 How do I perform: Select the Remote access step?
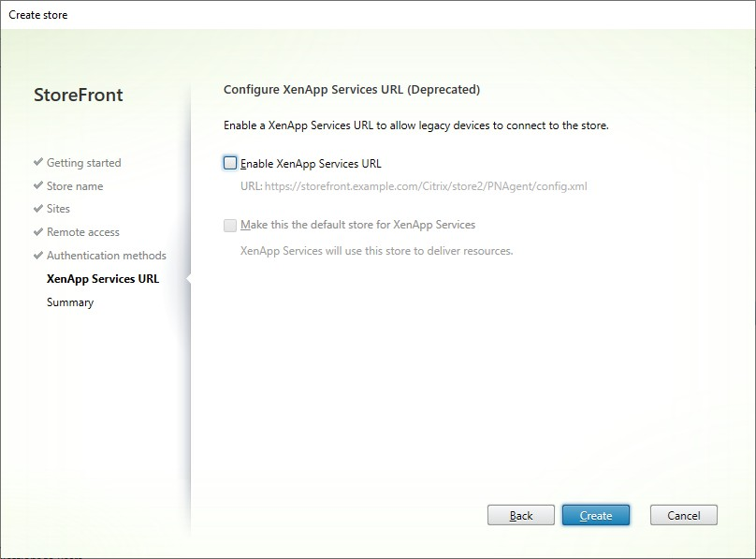point(82,232)
